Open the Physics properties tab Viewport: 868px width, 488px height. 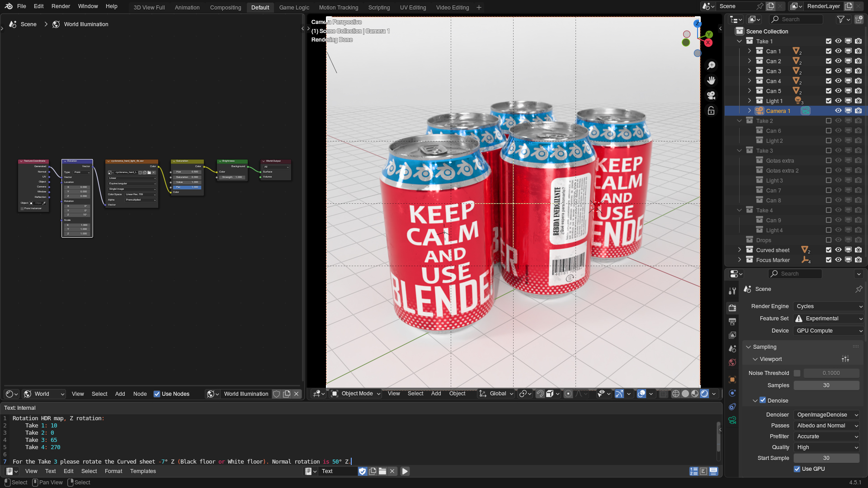tap(732, 393)
